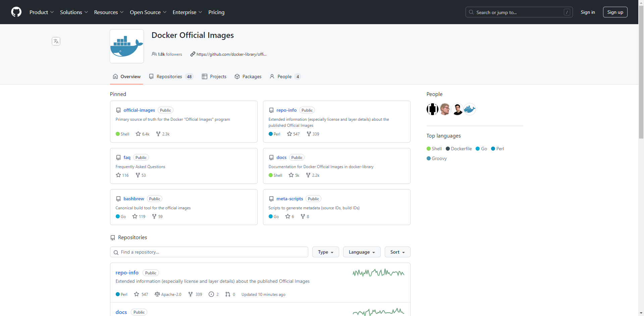Focus the Search or jump to box
The width and height of the screenshot is (644, 316).
click(519, 12)
